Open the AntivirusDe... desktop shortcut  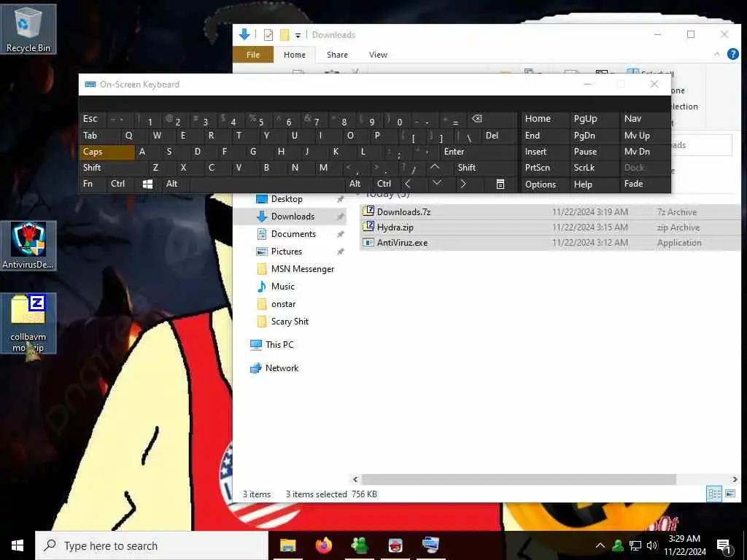28,246
